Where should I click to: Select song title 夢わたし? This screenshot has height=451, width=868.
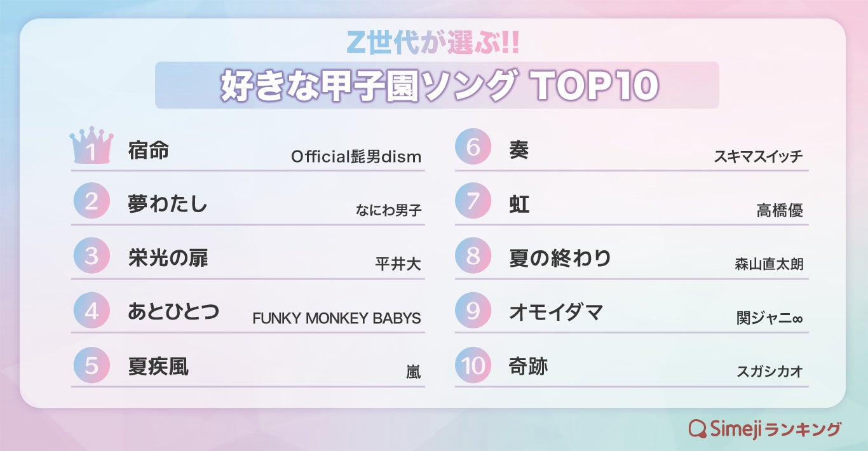coord(168,204)
